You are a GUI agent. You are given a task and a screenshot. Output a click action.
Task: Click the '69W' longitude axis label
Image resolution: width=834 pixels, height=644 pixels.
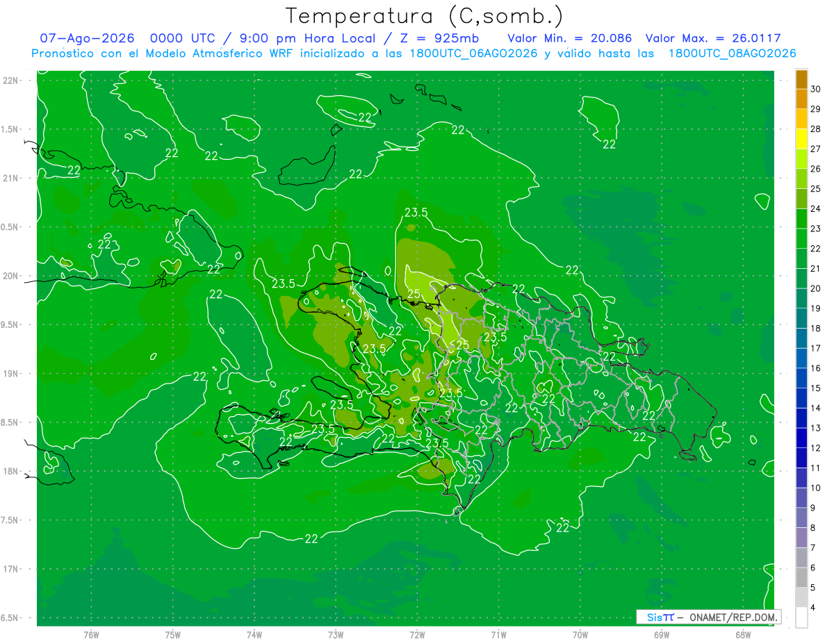pos(661,634)
